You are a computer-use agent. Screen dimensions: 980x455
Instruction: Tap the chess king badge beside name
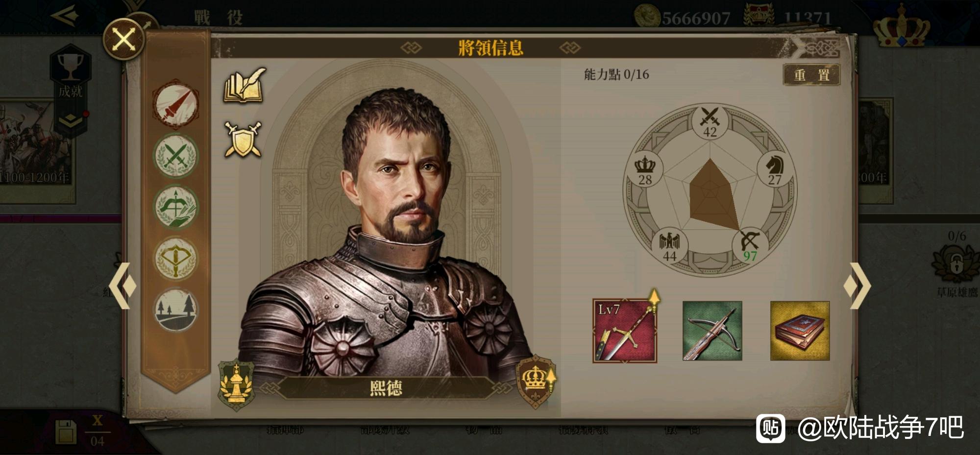pos(236,384)
